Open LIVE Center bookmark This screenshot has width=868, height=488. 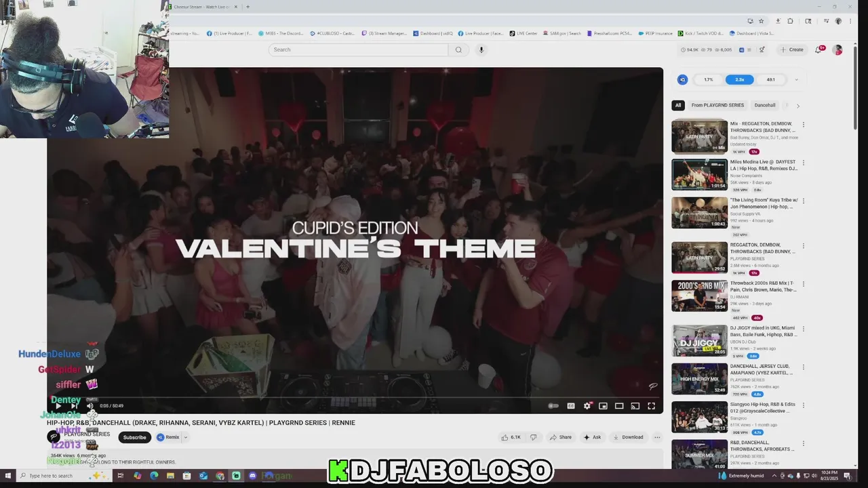point(523,33)
